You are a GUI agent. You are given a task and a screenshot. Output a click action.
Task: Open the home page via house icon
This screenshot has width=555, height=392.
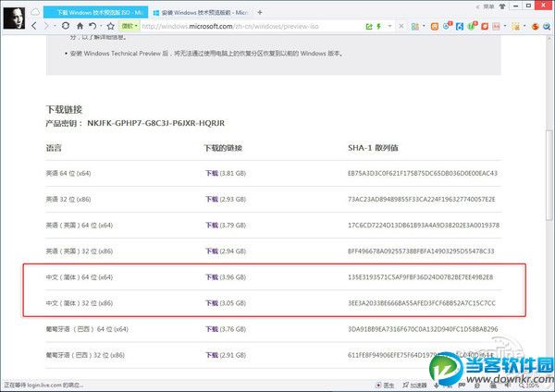point(80,26)
